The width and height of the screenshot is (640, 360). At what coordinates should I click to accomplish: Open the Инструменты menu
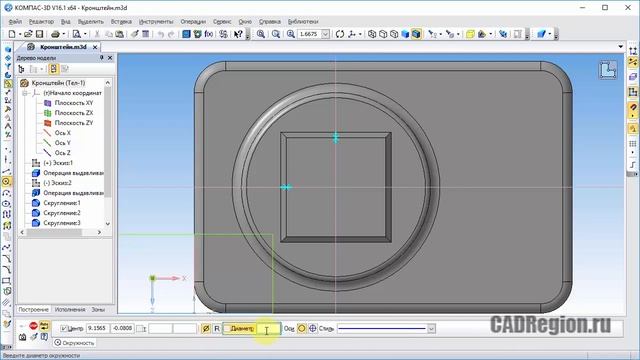pyautogui.click(x=156, y=21)
